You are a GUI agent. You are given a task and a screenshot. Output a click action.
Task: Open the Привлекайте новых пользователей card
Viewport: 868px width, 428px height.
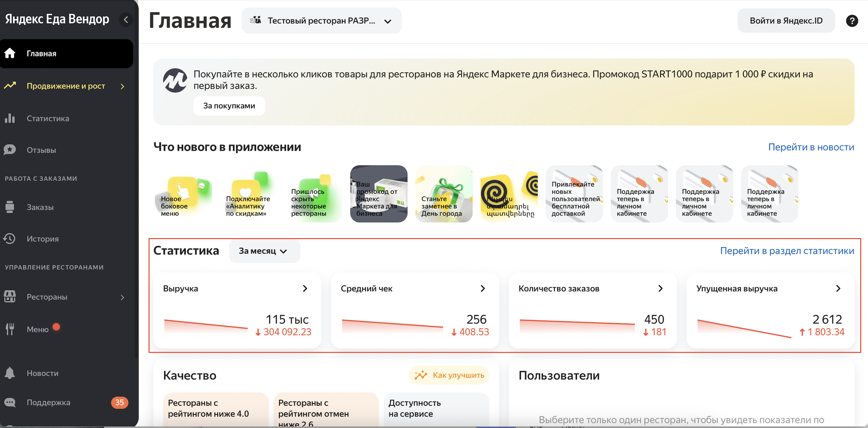point(574,194)
